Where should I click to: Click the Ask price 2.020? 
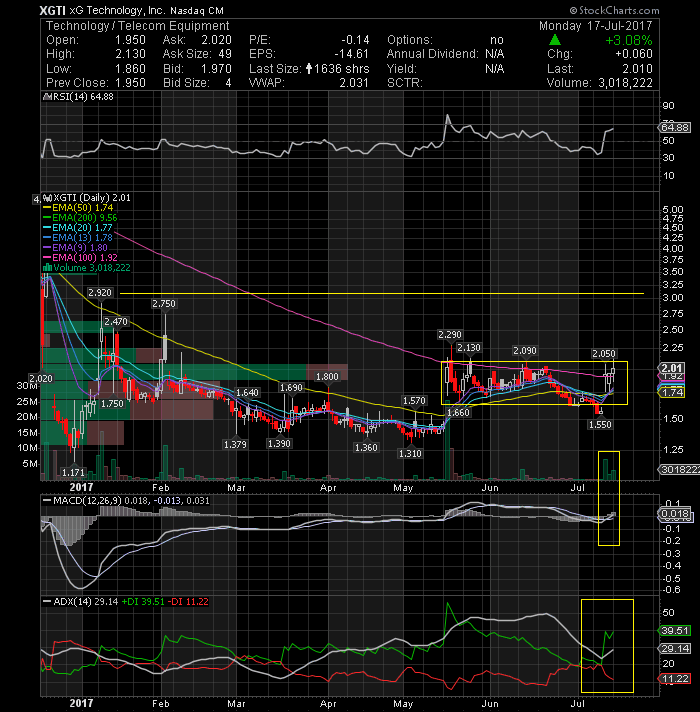tap(217, 40)
